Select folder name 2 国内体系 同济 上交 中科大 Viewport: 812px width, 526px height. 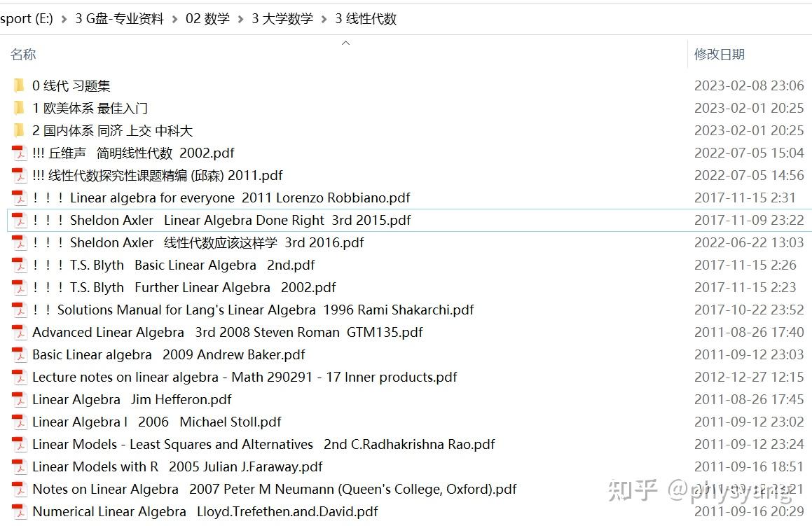(112, 130)
